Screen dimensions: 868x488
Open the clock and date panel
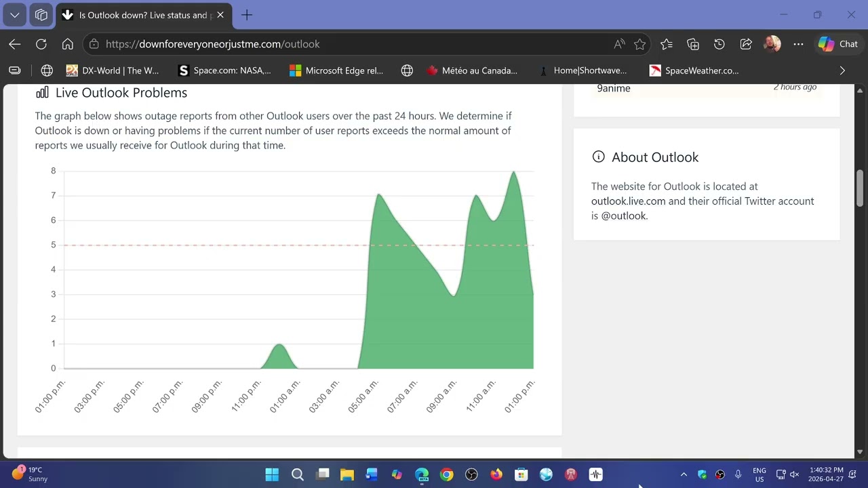[826, 474]
